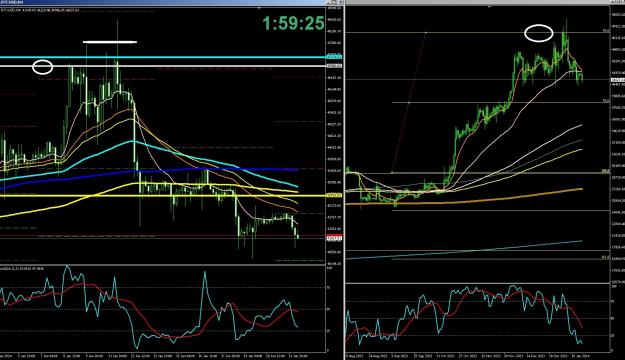Close the BTCUSD,H4 chart window
This screenshot has width=625, height=360.
pyautogui.click(x=339, y=2)
